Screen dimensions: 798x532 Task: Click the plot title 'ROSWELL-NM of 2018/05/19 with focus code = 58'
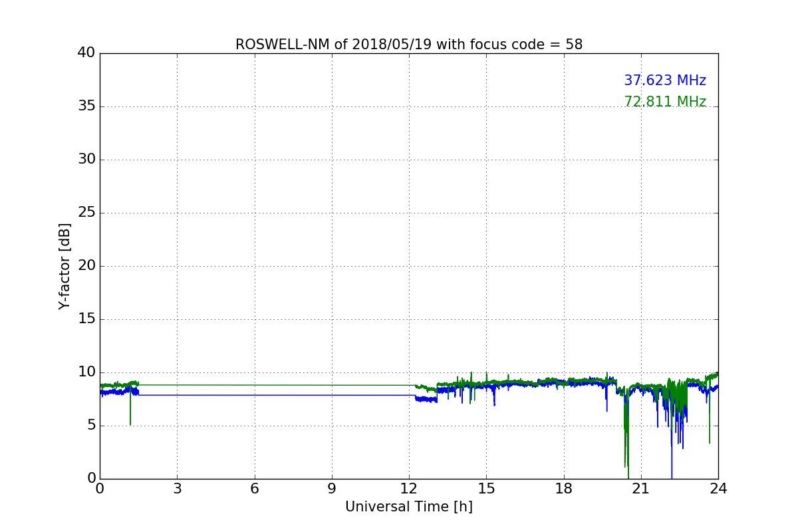coord(409,45)
